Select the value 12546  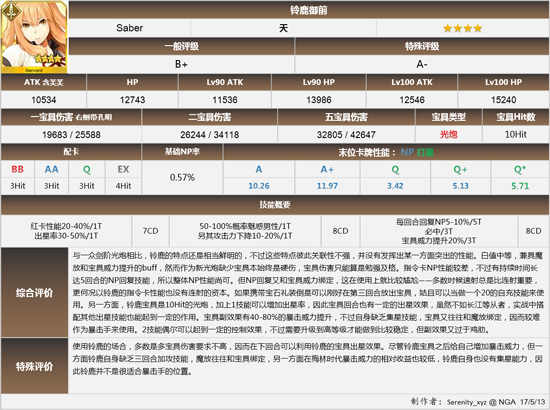[412, 100]
